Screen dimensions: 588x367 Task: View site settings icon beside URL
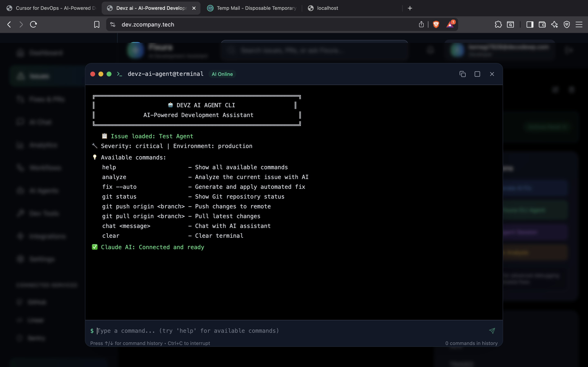[112, 24]
